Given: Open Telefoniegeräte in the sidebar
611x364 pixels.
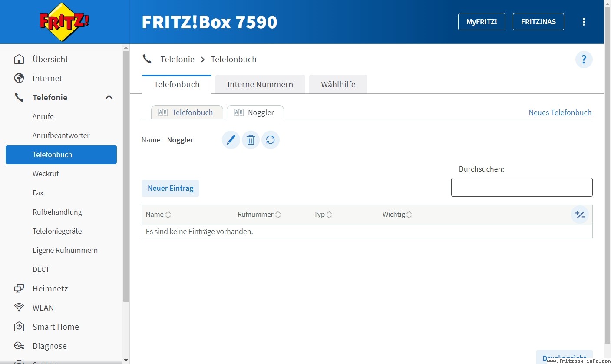Looking at the screenshot, I should (57, 231).
